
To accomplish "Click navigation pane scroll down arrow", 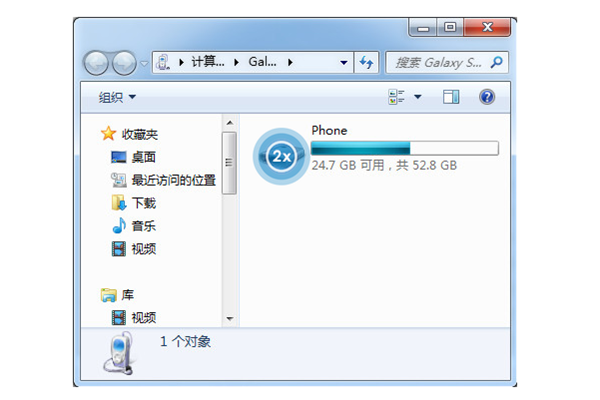I will coord(230,318).
